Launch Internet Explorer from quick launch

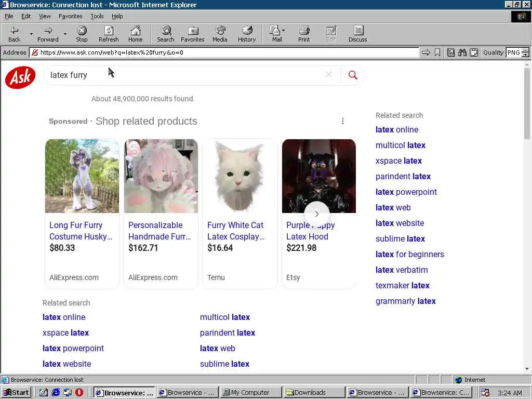tap(56, 393)
